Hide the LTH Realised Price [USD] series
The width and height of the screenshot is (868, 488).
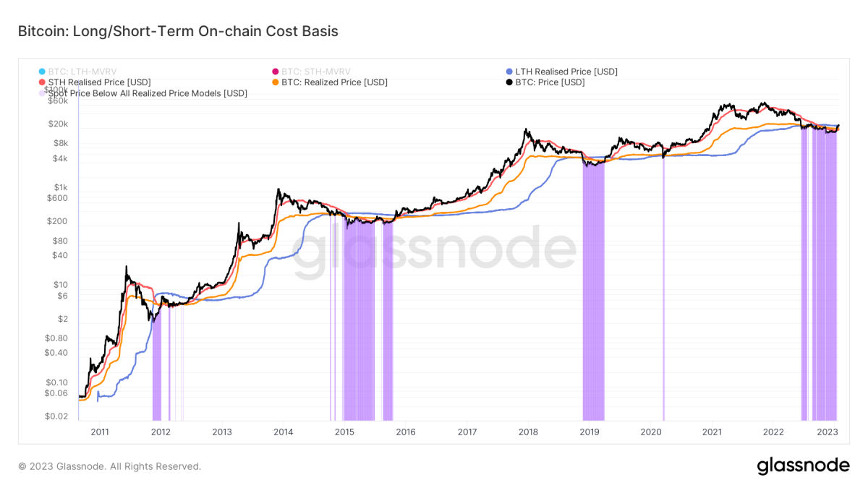[566, 72]
